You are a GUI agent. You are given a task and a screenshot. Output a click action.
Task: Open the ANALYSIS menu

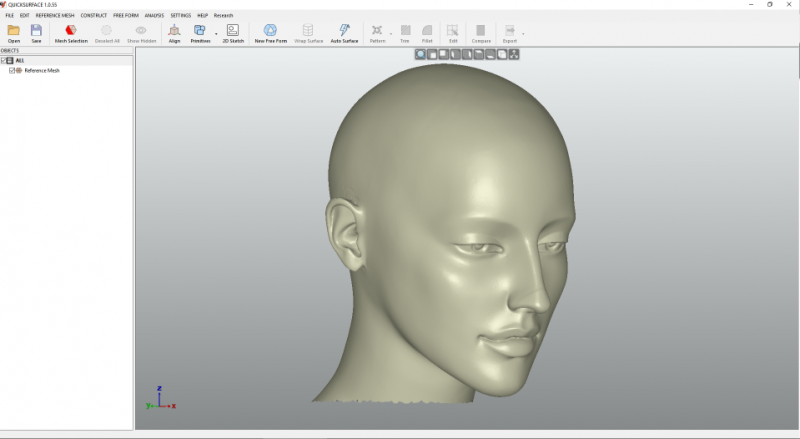click(154, 16)
